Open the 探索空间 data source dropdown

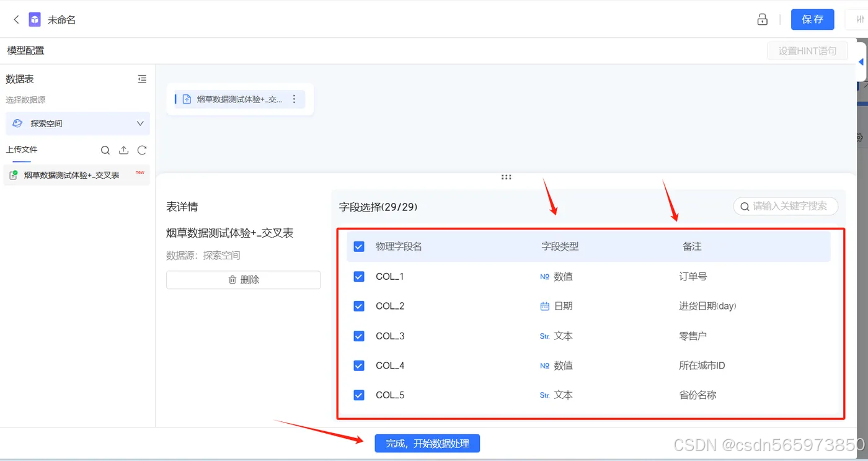click(x=77, y=123)
